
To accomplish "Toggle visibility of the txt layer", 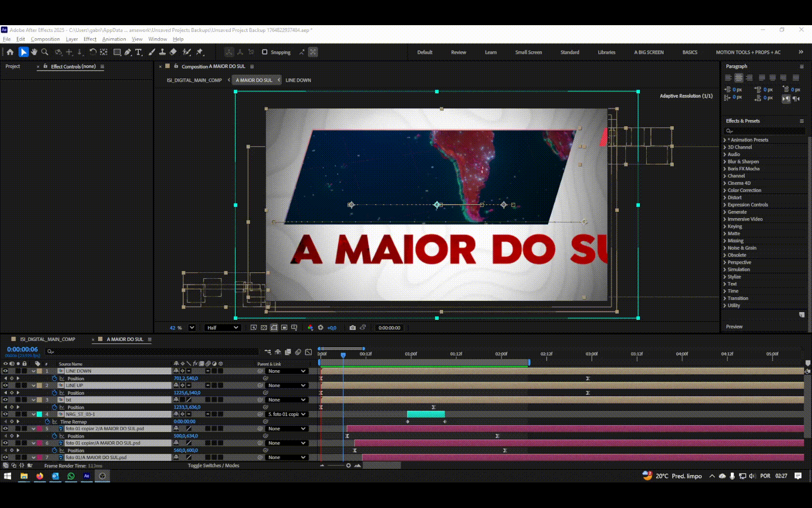I will 5,400.
